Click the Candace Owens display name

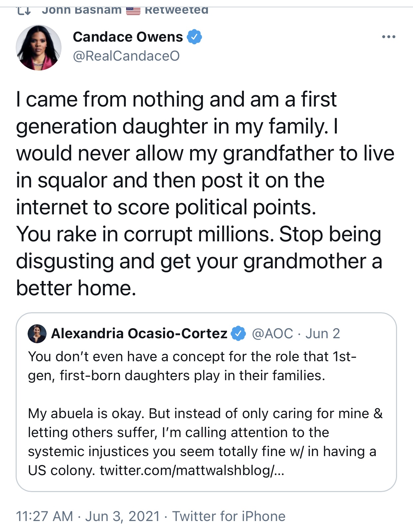[x=128, y=37]
